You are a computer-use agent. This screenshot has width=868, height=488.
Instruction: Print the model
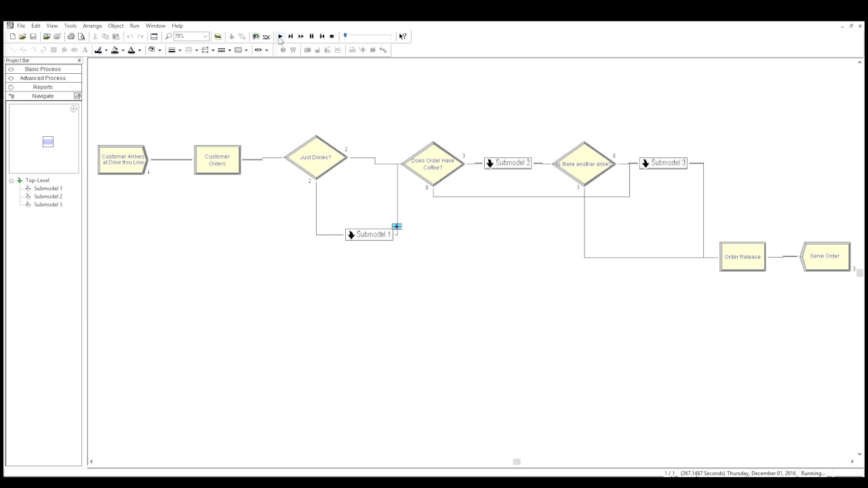pos(71,37)
